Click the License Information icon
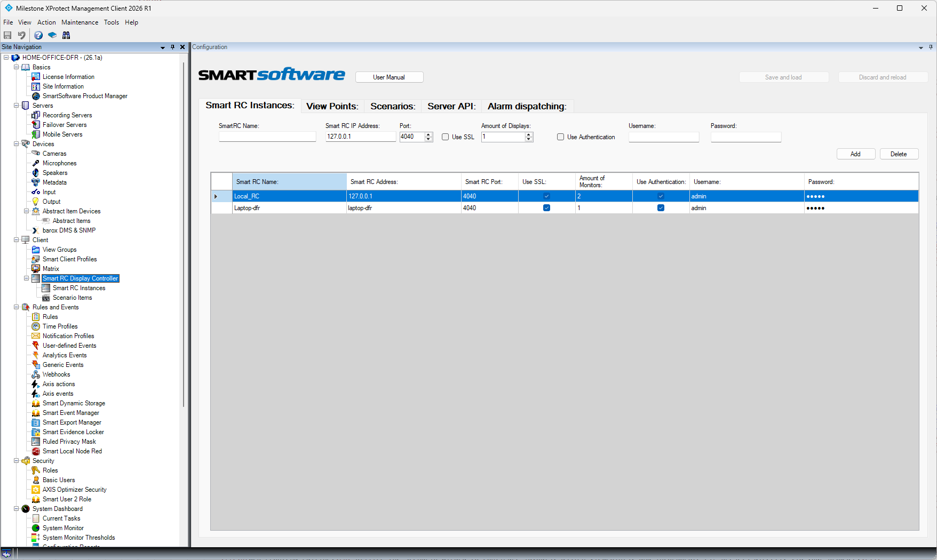 [x=36, y=77]
